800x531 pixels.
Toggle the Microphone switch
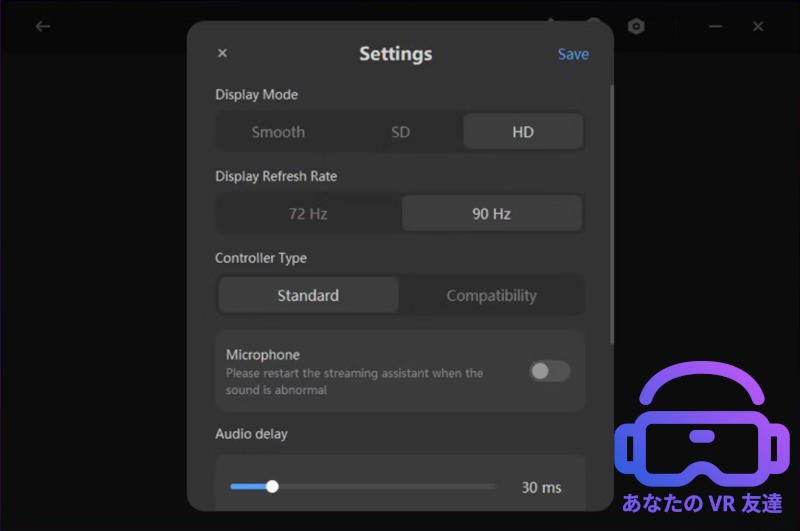[549, 371]
